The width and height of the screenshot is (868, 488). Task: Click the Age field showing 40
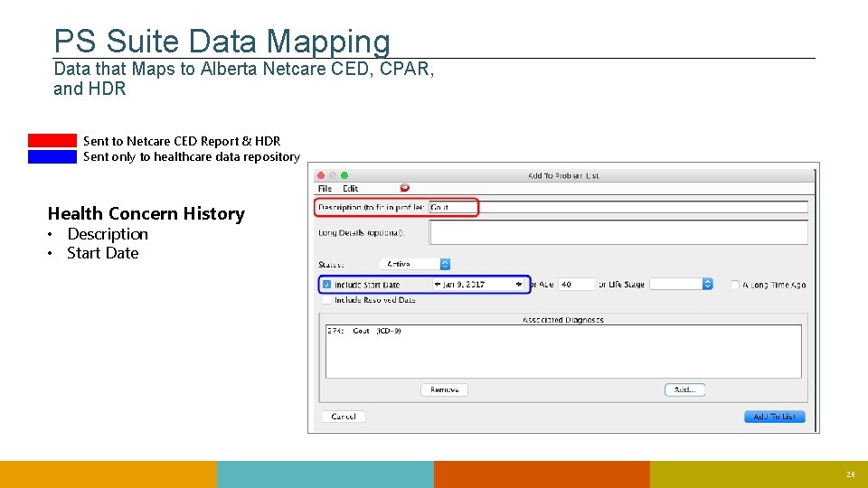tap(576, 285)
